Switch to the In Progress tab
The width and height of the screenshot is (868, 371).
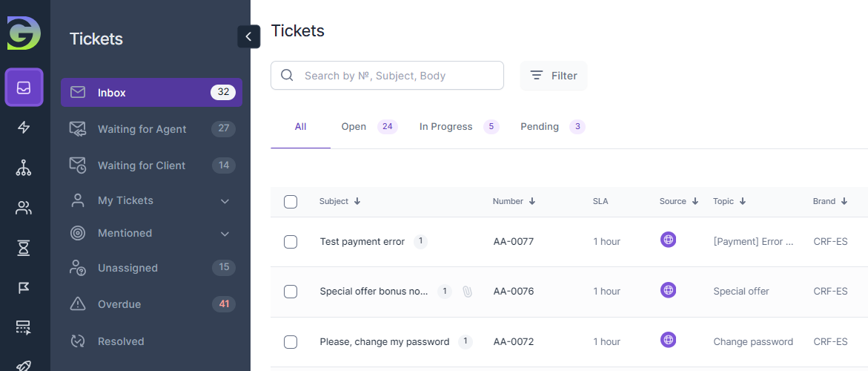(x=445, y=127)
